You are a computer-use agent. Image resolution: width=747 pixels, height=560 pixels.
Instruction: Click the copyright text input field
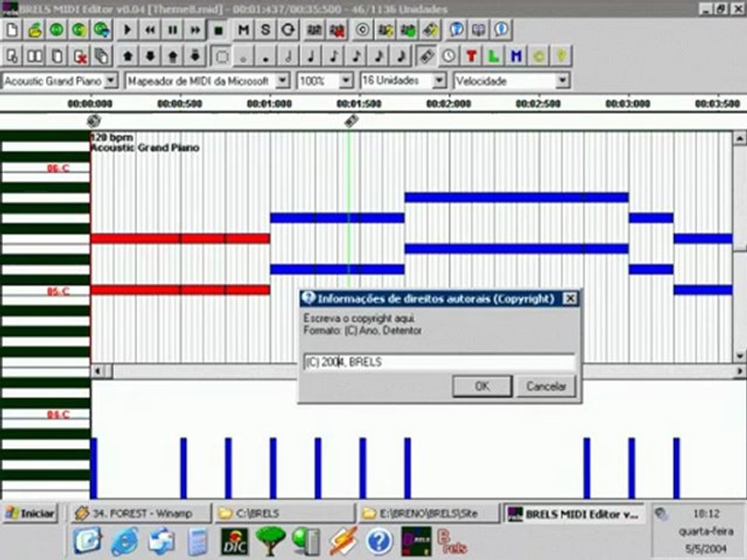tap(439, 362)
